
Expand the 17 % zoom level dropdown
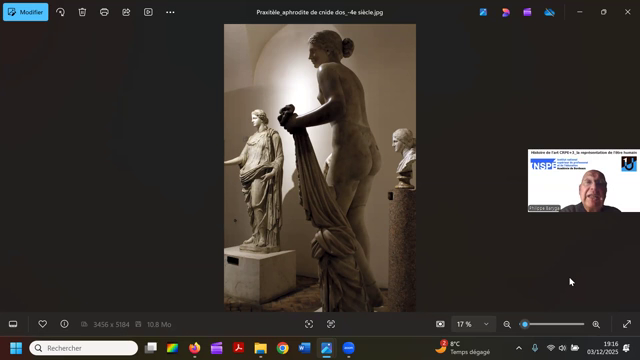click(473, 324)
